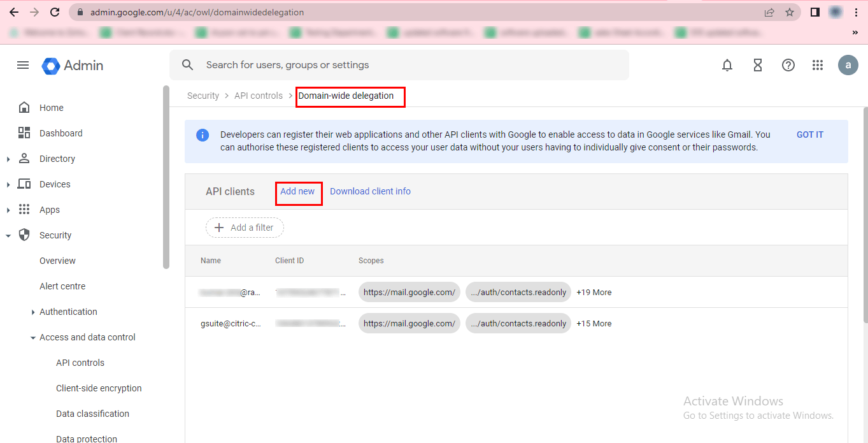868x443 pixels.
Task: Click the Apps grid sidebar icon
Action: 24,209
